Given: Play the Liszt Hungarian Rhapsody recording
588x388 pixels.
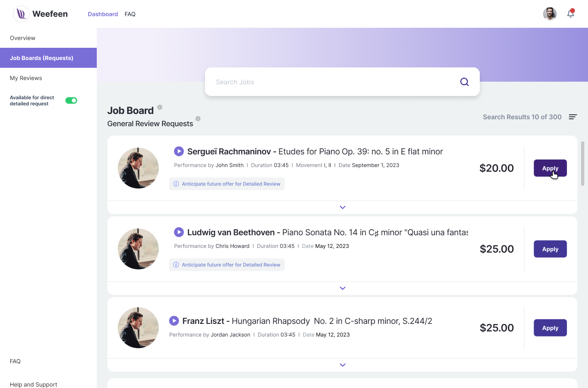Looking at the screenshot, I should point(174,321).
